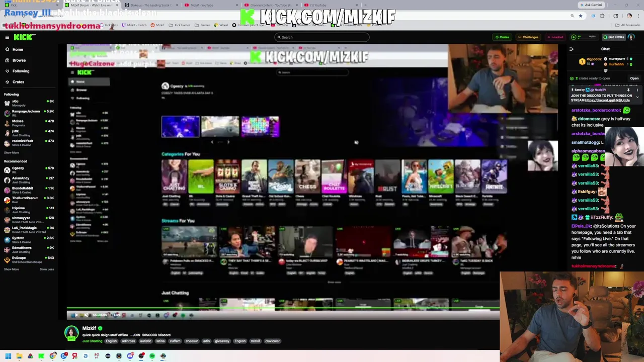Select the adinross tag
This screenshot has height=362, width=644.
pos(128,341)
